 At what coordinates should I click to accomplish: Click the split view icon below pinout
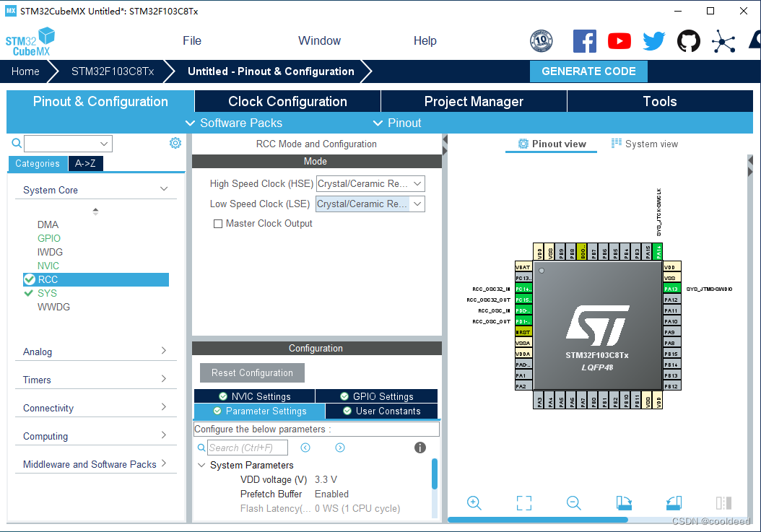point(723,503)
